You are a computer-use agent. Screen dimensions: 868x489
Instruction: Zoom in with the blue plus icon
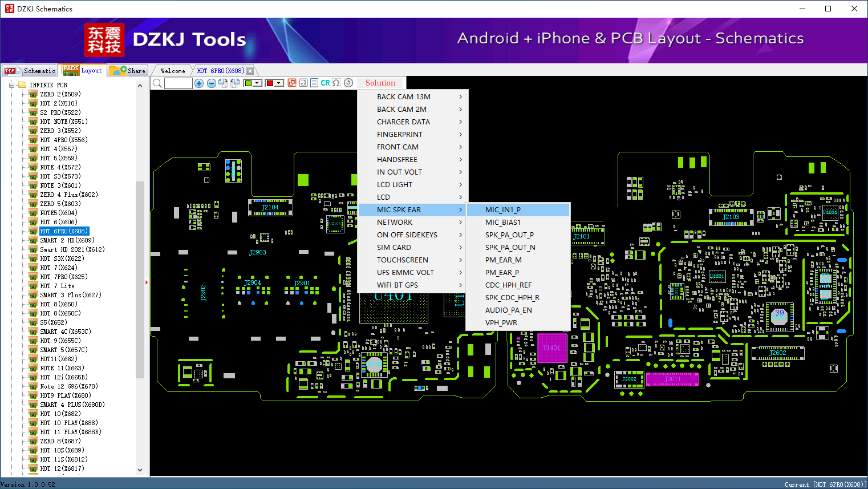click(x=199, y=83)
